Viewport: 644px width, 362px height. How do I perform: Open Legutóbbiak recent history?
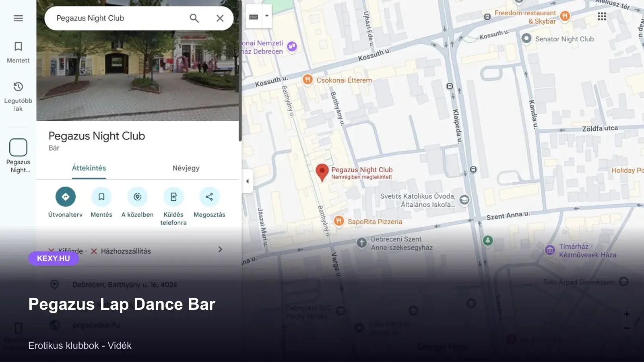tap(18, 97)
